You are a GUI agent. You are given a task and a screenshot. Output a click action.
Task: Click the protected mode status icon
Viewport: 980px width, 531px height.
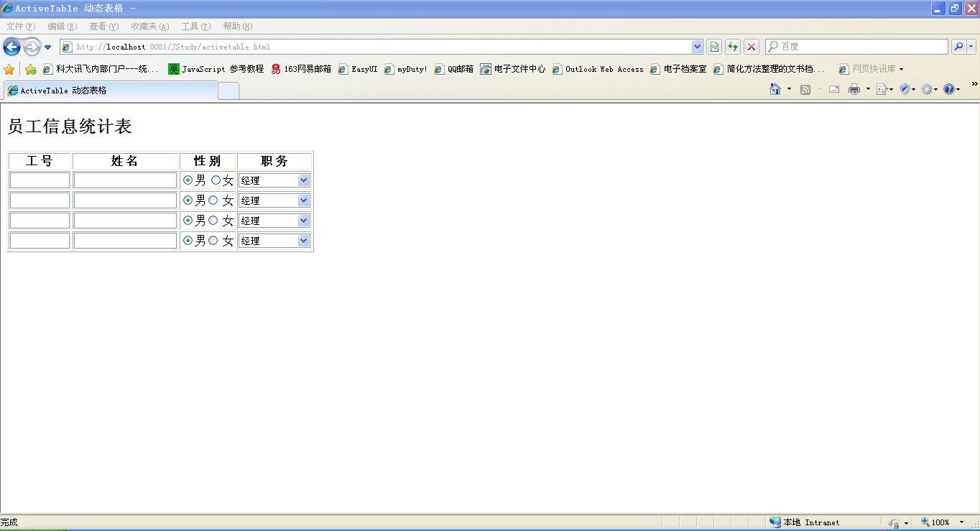895,523
